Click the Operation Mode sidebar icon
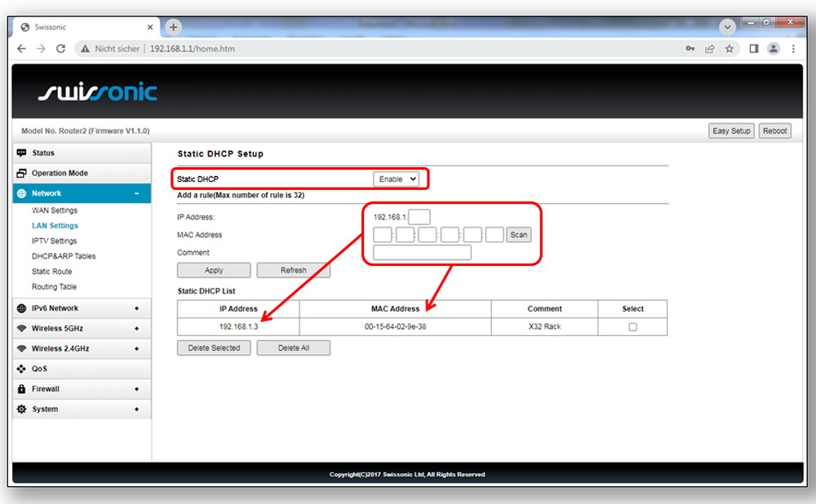Viewport: 816px width, 504px height. tap(22, 174)
